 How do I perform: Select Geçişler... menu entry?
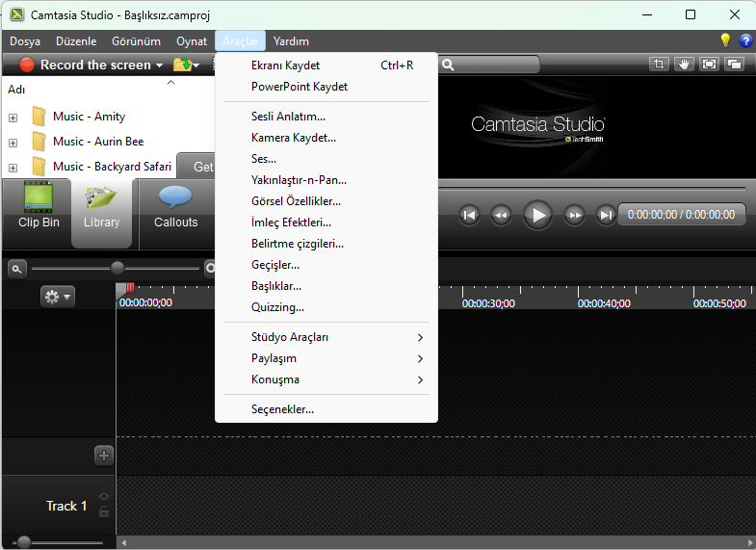click(x=326, y=265)
